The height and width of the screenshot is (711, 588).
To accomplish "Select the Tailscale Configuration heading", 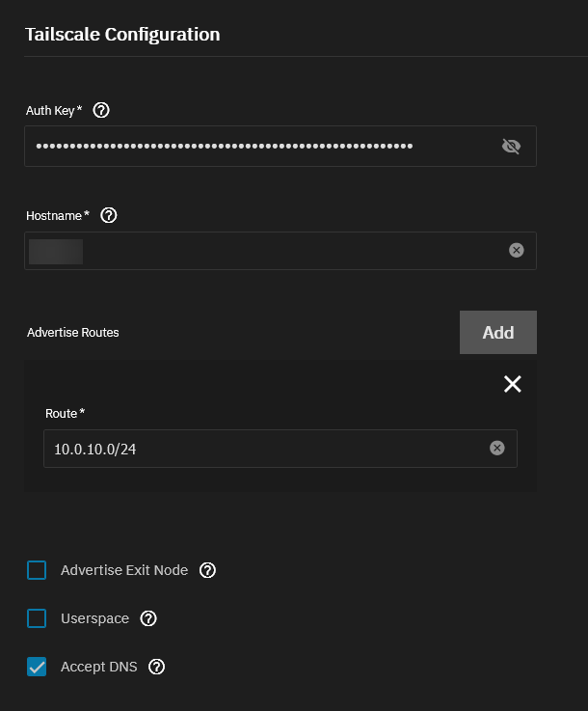I will point(122,35).
